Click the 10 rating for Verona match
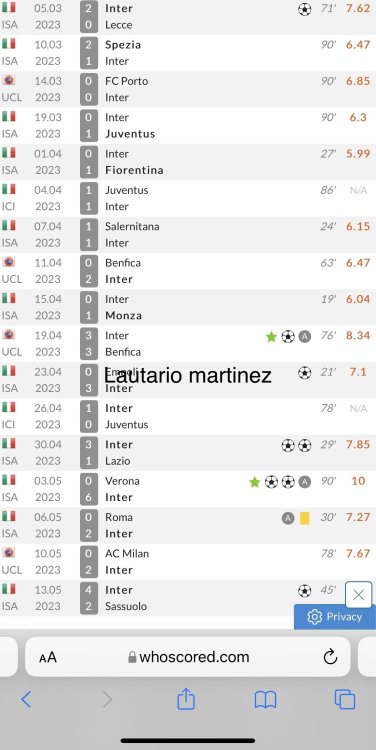The width and height of the screenshot is (376, 750). (358, 481)
